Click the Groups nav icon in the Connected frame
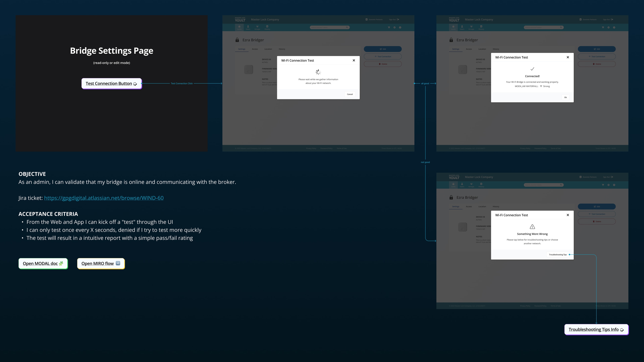The image size is (644, 362). (x=471, y=27)
